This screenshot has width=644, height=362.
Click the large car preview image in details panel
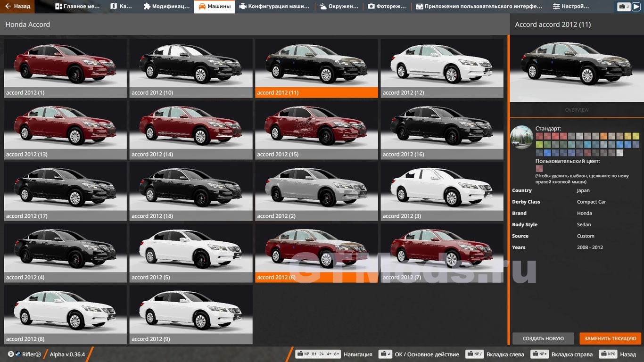tap(577, 68)
